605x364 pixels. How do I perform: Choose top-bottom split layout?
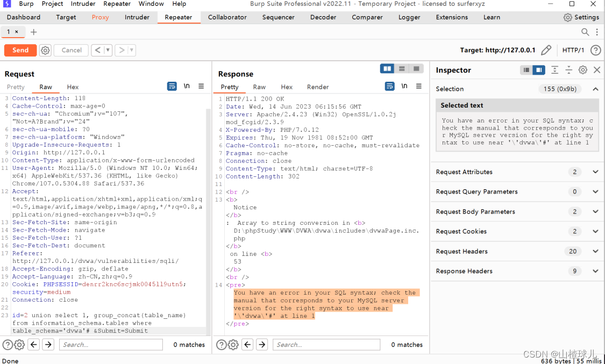(x=402, y=69)
